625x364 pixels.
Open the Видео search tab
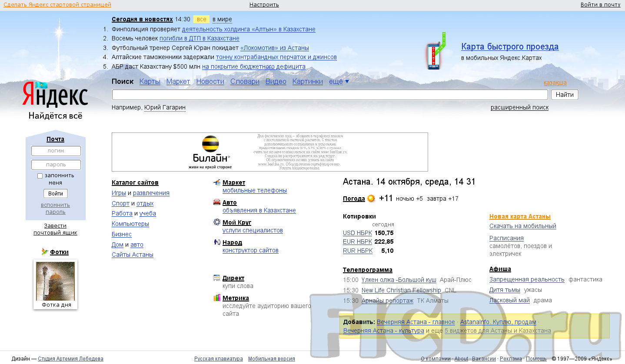coord(276,82)
